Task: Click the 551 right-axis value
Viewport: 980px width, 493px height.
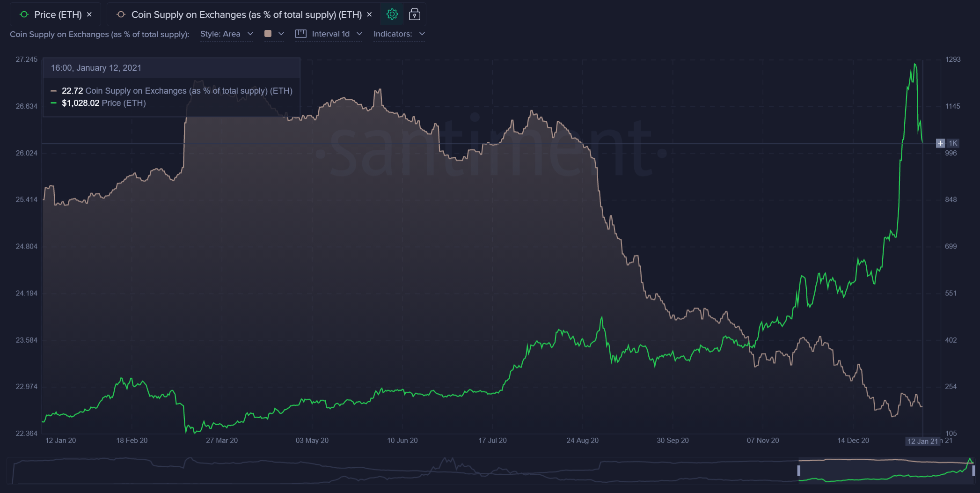Action: click(x=951, y=293)
